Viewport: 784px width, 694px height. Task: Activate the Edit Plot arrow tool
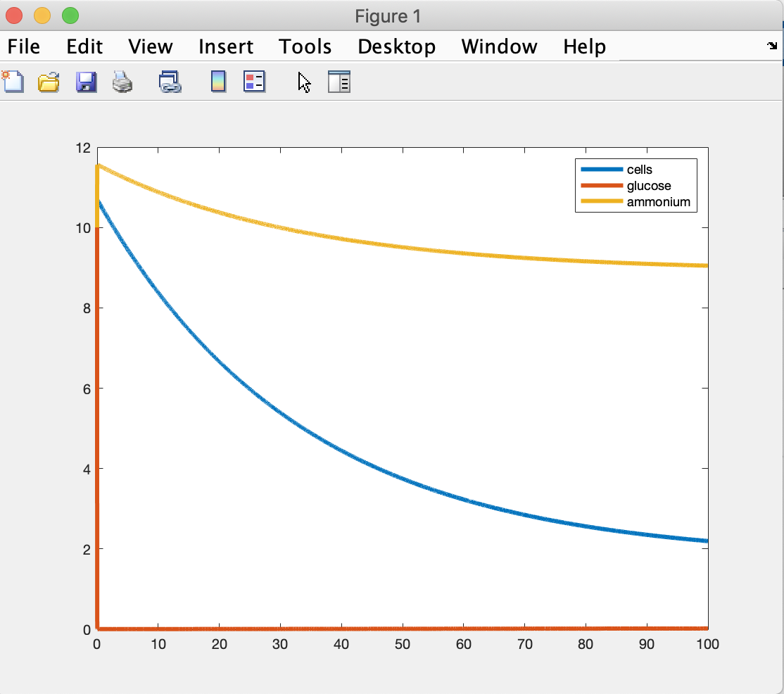coord(304,82)
